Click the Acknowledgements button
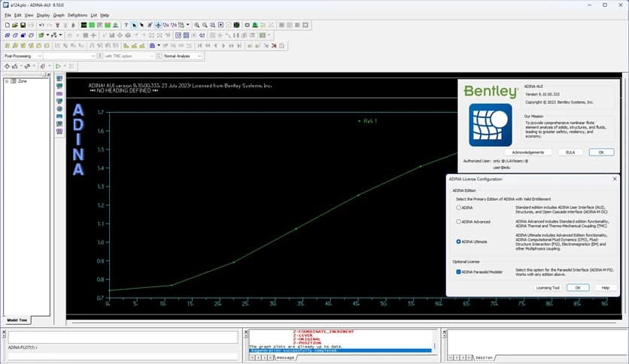This screenshot has height=364, width=629. 527,152
